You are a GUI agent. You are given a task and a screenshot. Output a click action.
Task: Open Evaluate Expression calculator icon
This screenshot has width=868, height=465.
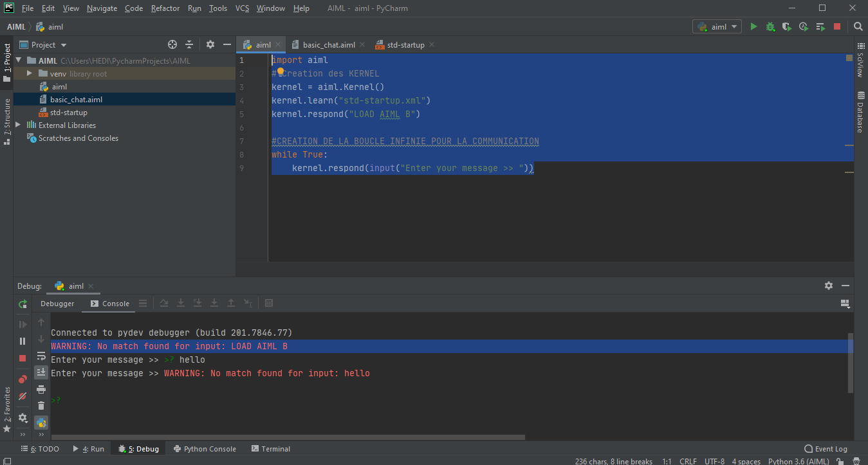pos(269,304)
